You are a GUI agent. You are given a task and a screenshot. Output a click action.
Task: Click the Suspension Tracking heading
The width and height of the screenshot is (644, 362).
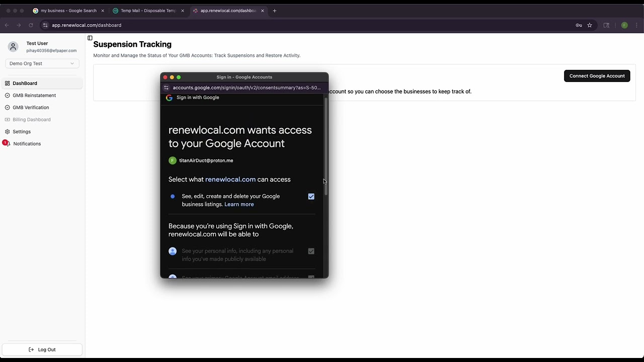132,44
